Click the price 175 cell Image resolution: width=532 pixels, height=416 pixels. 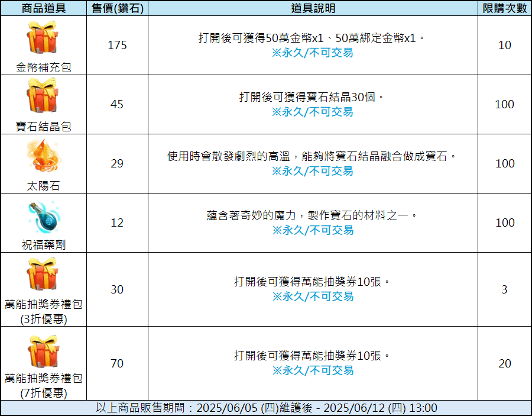pos(118,45)
